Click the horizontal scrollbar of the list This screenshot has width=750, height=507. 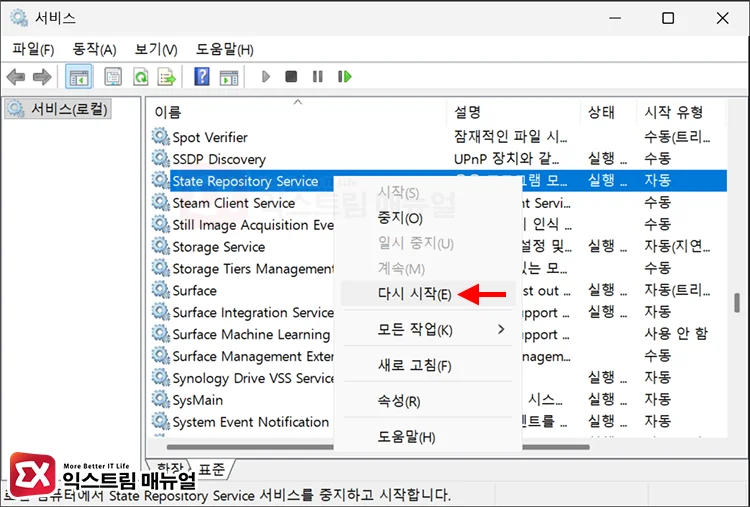(x=378, y=447)
